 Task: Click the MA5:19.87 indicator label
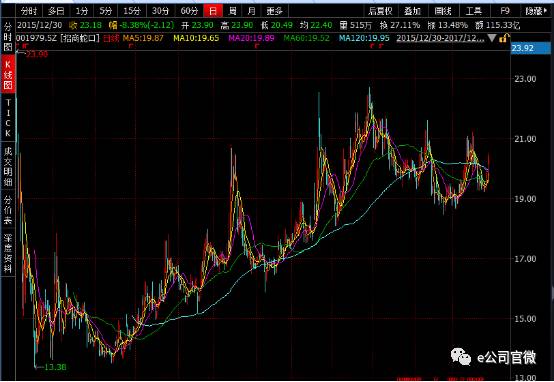click(x=143, y=38)
